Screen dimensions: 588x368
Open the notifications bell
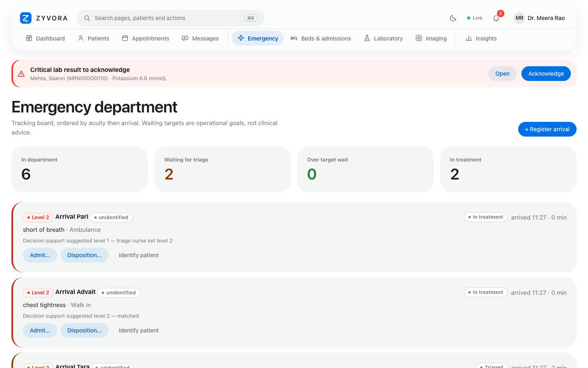496,18
